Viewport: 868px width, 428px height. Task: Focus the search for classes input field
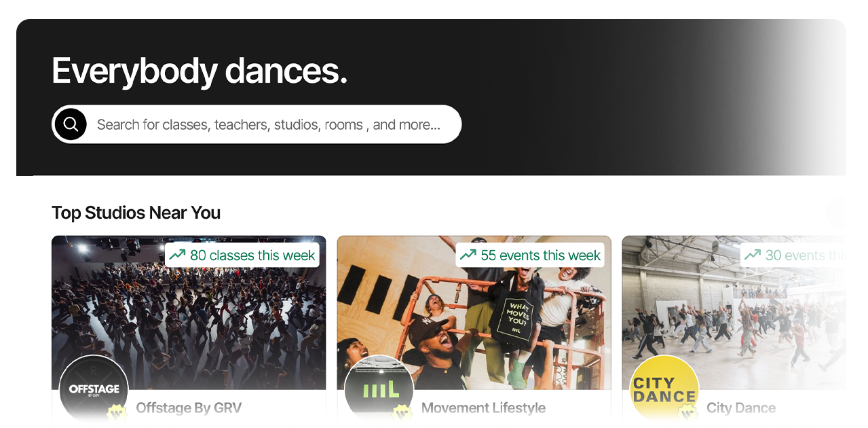coord(268,124)
